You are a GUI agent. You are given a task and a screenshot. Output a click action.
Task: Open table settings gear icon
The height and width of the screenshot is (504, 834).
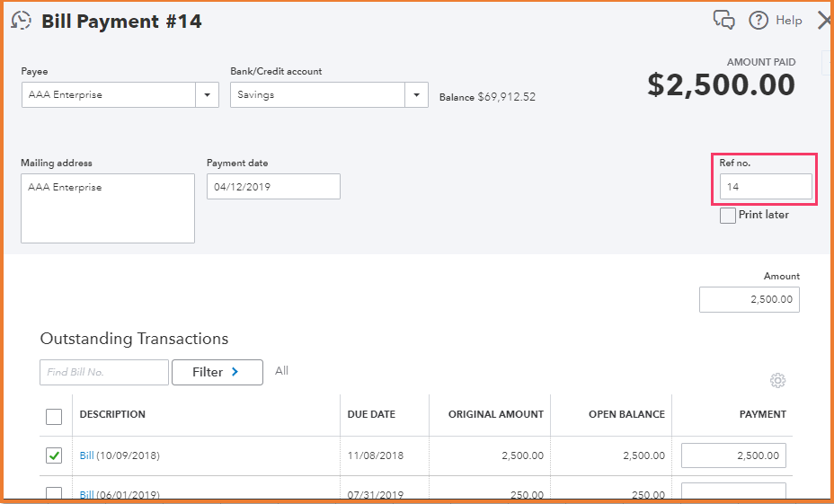(777, 381)
